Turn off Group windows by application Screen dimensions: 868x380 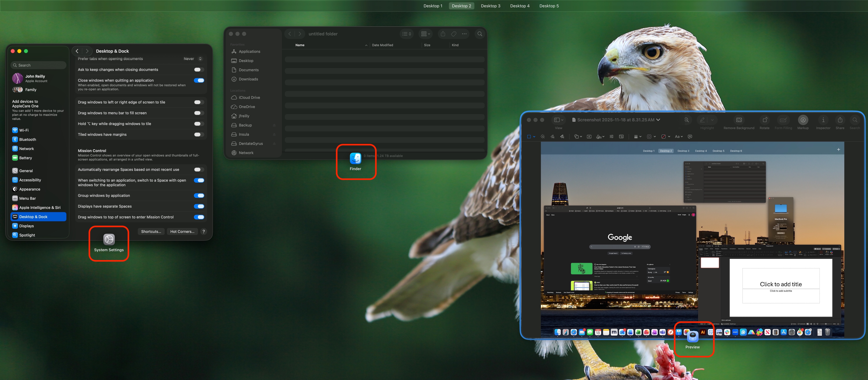click(199, 196)
